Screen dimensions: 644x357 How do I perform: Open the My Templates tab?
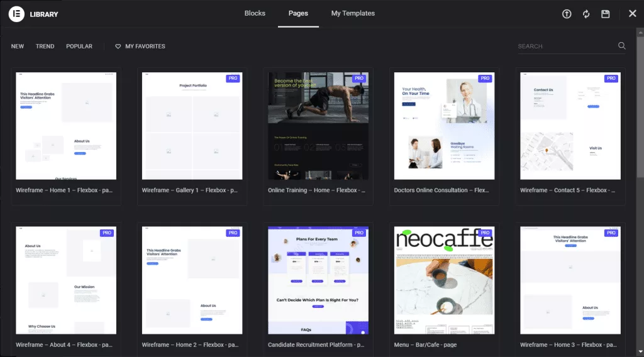(x=353, y=13)
